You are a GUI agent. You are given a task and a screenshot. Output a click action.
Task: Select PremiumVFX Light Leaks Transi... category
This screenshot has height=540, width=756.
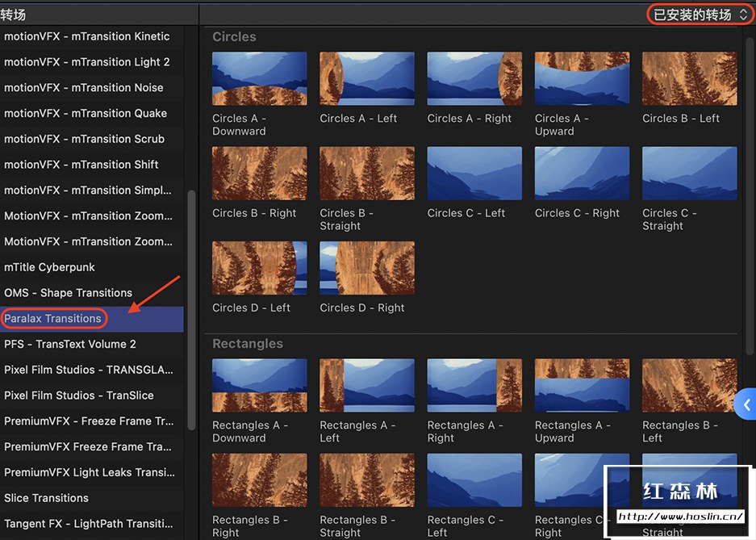tap(92, 472)
